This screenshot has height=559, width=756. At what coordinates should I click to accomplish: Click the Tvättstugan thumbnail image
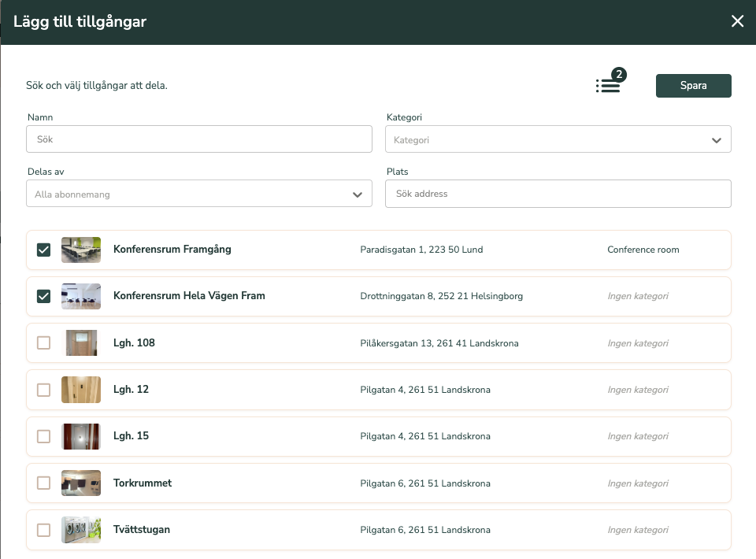[x=81, y=530]
